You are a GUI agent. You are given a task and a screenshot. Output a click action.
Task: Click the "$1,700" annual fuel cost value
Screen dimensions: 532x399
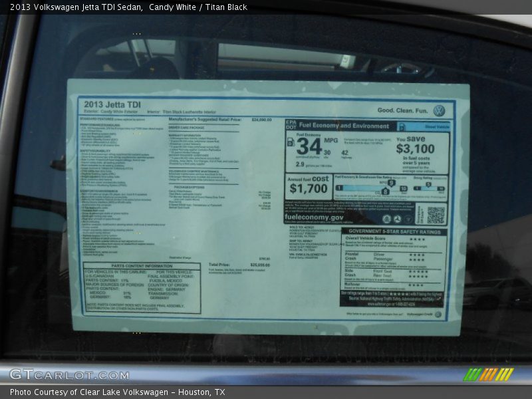309,188
